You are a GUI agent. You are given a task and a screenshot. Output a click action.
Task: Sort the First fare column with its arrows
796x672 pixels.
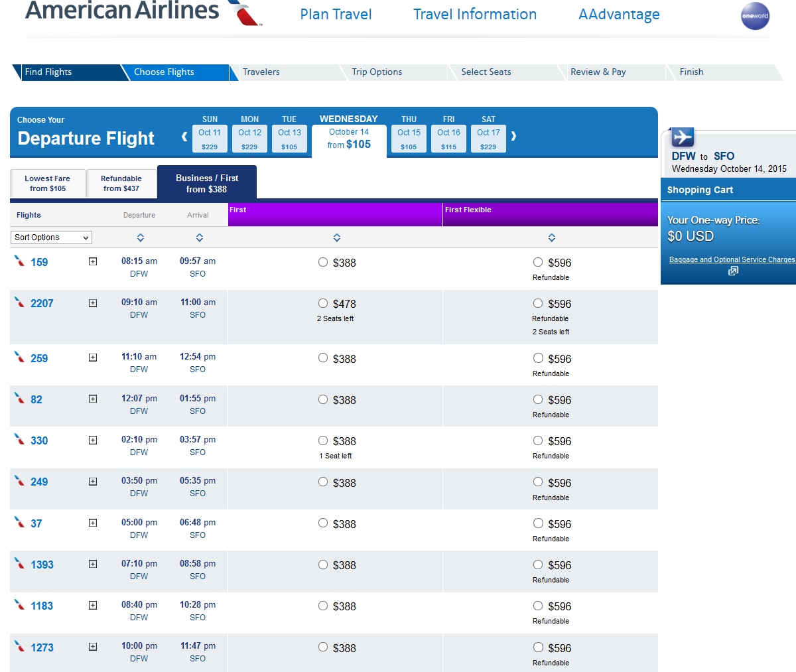[x=336, y=237]
